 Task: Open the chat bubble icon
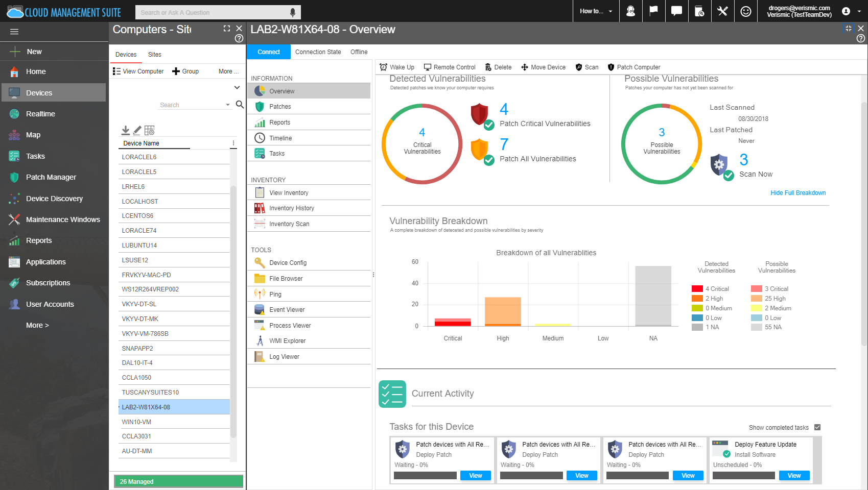[676, 11]
